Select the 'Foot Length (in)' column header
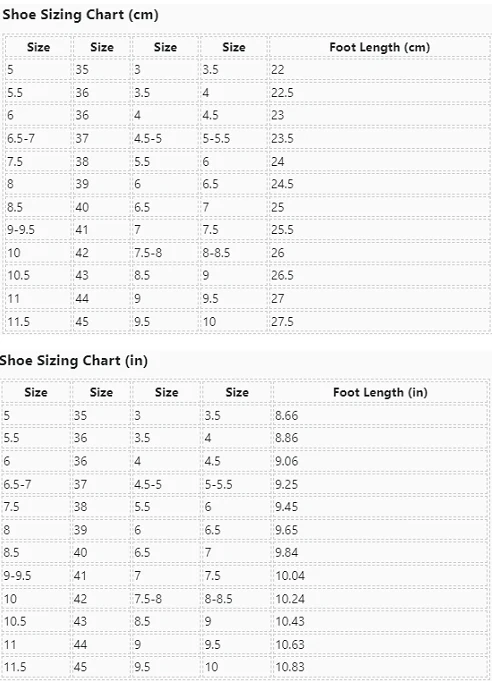The height and width of the screenshot is (681, 492). 380,393
